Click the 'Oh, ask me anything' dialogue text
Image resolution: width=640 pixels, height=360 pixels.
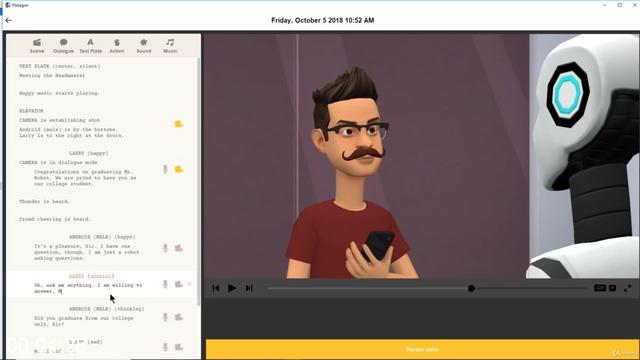point(88,288)
